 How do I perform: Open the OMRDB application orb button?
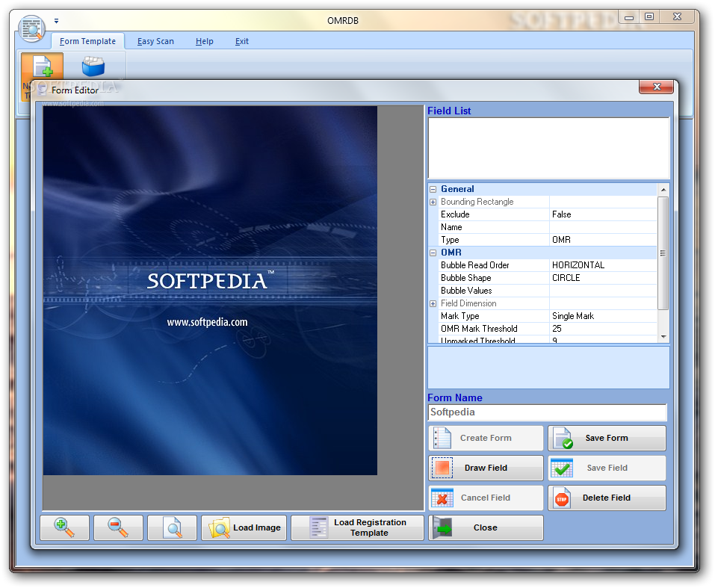pos(31,28)
